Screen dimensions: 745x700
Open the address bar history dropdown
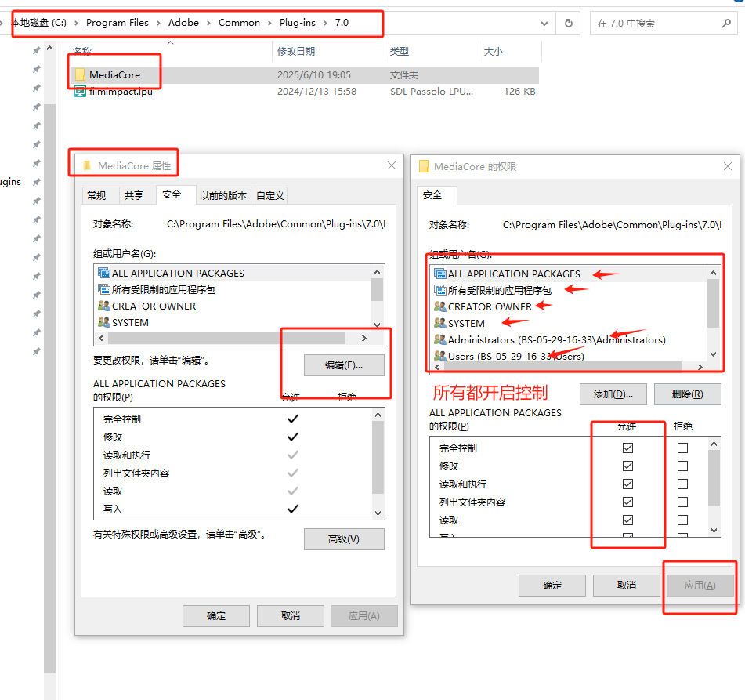(x=544, y=24)
